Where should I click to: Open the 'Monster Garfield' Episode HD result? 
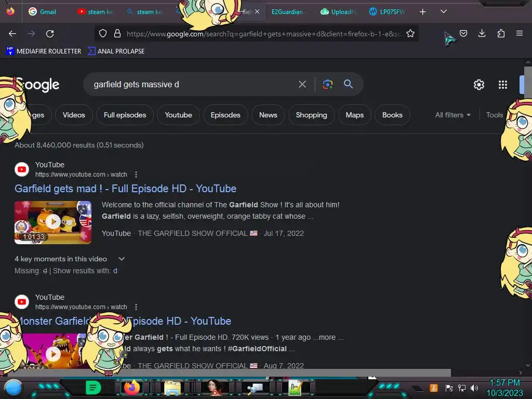124,321
